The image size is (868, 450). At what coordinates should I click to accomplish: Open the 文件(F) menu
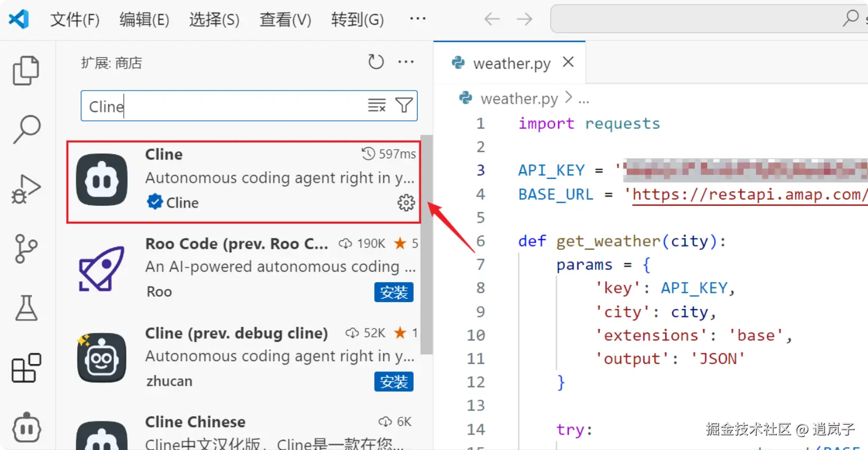point(75,19)
